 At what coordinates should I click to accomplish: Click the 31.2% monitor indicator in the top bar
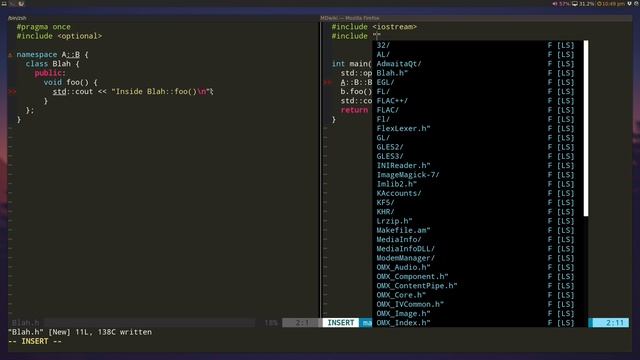coord(583,4)
